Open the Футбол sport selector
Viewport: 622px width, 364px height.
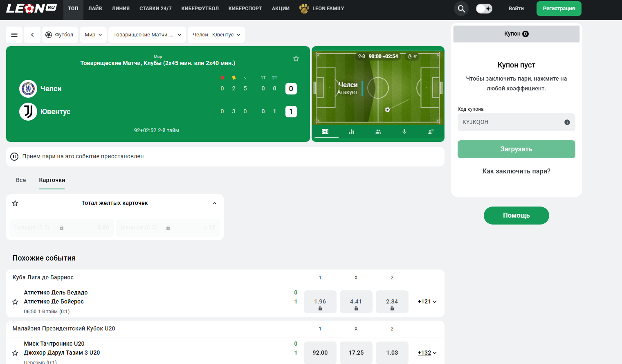click(x=60, y=35)
